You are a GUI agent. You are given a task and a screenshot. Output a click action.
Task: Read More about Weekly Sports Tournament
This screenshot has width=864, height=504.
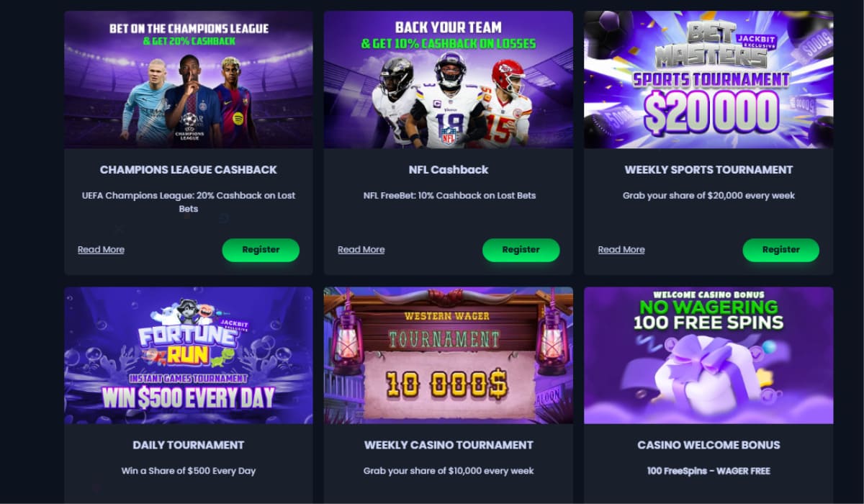point(621,250)
